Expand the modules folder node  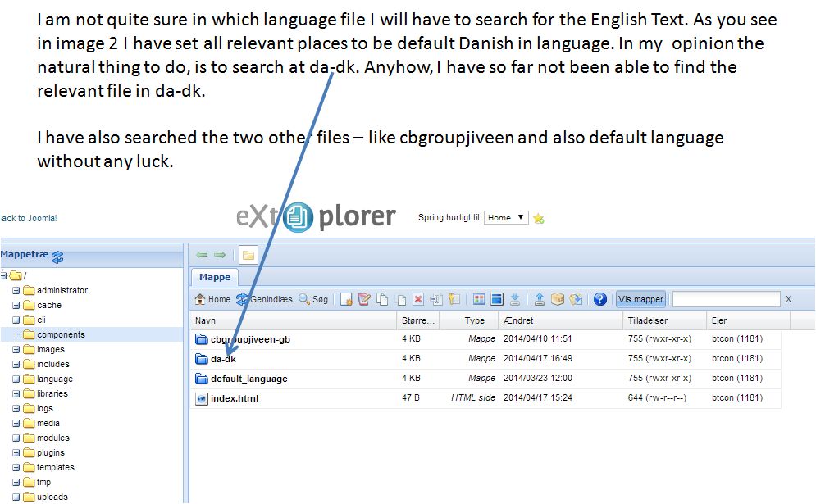pos(16,438)
